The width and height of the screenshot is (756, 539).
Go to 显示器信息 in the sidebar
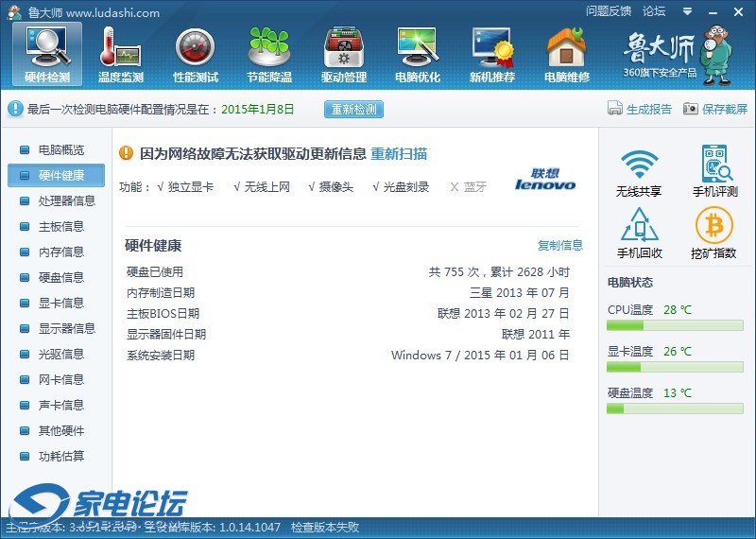click(x=56, y=329)
